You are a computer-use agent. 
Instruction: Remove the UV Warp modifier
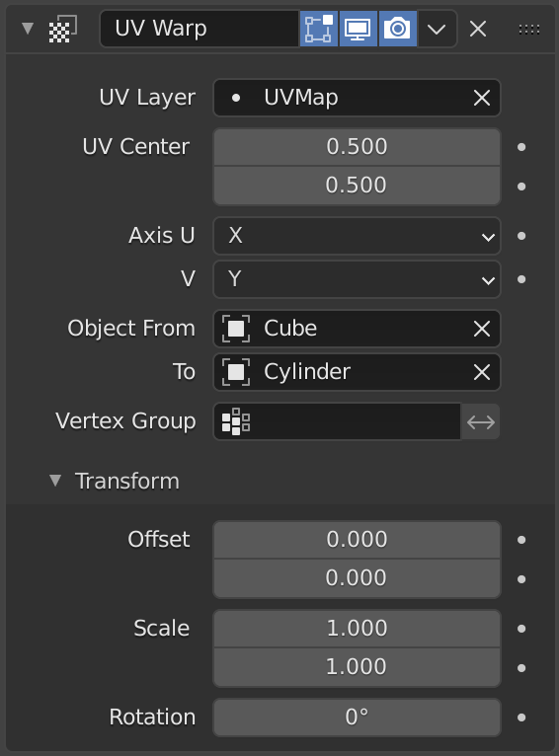478,29
